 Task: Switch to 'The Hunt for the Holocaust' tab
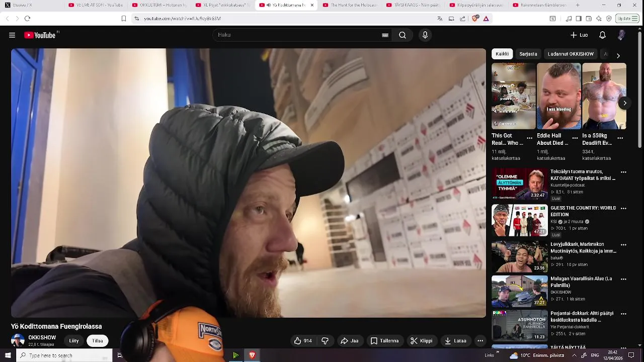[x=350, y=5]
